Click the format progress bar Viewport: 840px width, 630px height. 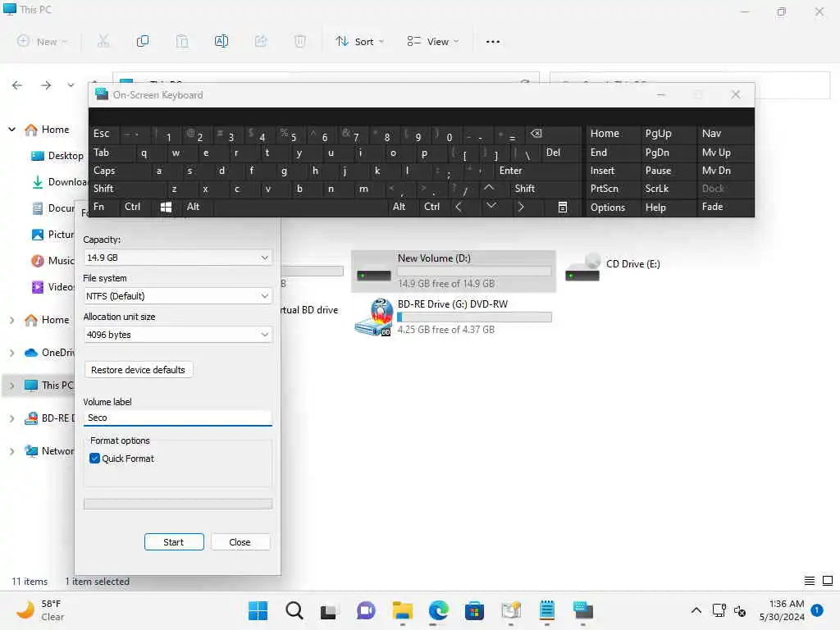pos(178,504)
